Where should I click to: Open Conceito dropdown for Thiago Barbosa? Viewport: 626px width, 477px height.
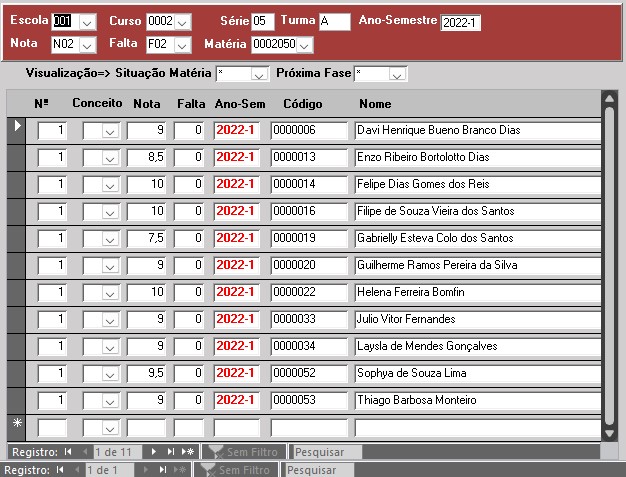tap(110, 401)
